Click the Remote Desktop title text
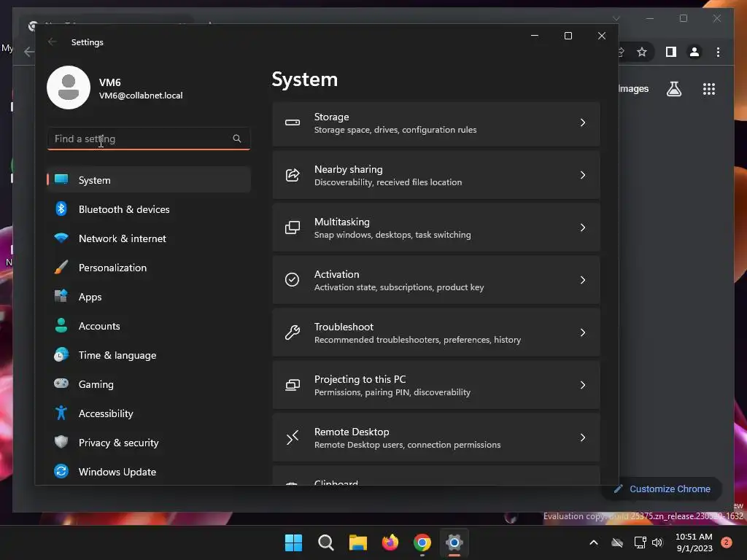Image resolution: width=747 pixels, height=560 pixels. click(x=352, y=432)
